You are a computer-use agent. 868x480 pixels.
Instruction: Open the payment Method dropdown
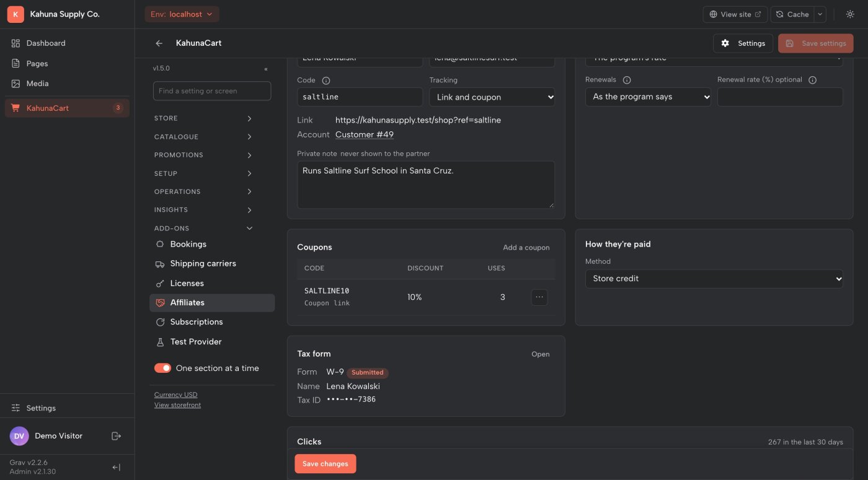pyautogui.click(x=714, y=279)
